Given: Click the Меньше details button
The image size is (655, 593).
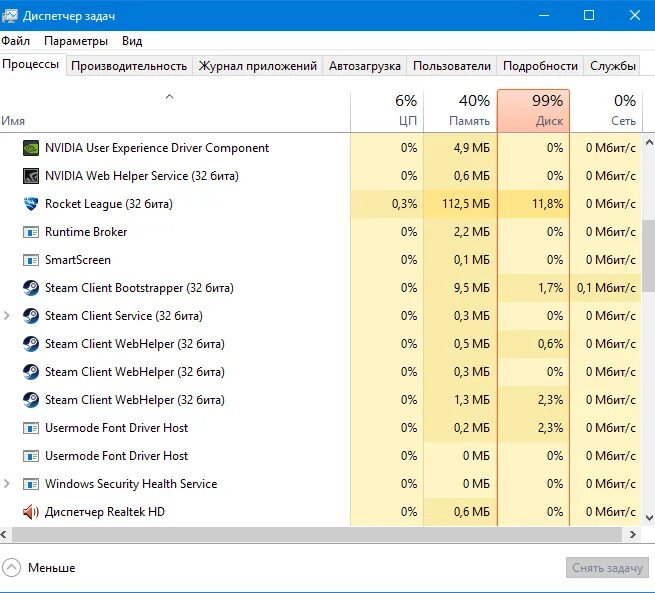Looking at the screenshot, I should click(x=39, y=568).
